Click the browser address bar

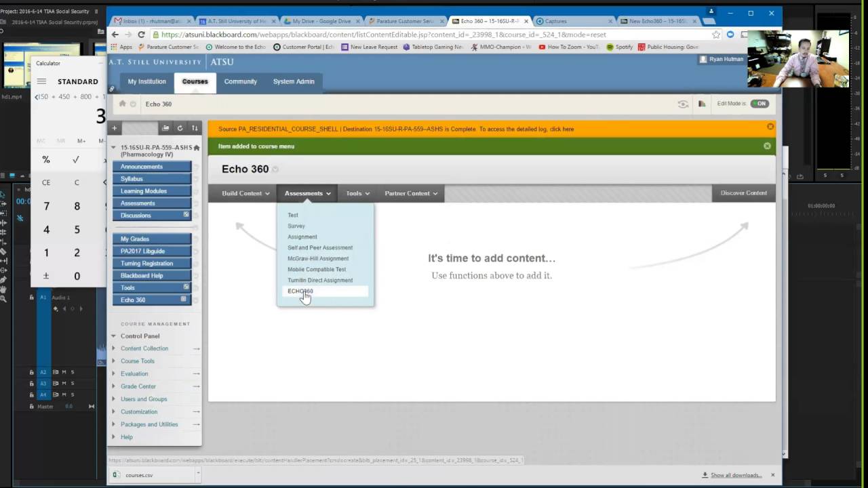click(434, 35)
